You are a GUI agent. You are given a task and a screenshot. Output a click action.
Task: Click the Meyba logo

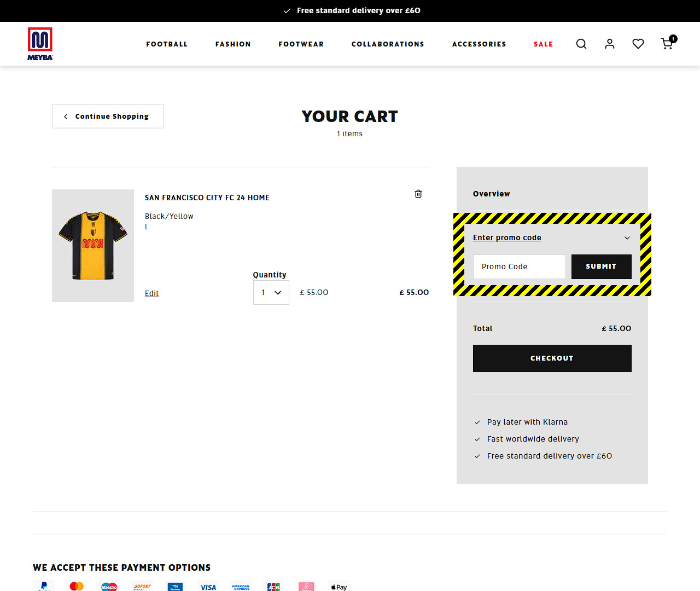pos(40,44)
